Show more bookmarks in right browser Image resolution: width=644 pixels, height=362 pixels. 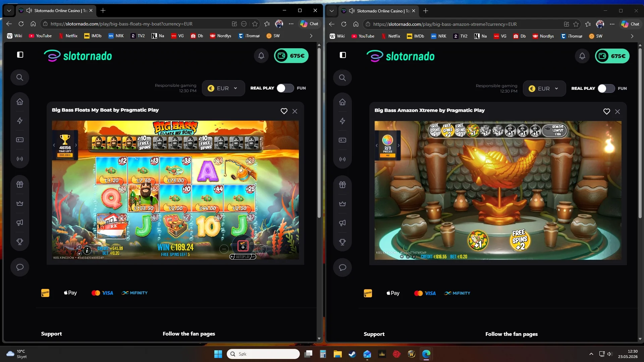click(632, 36)
